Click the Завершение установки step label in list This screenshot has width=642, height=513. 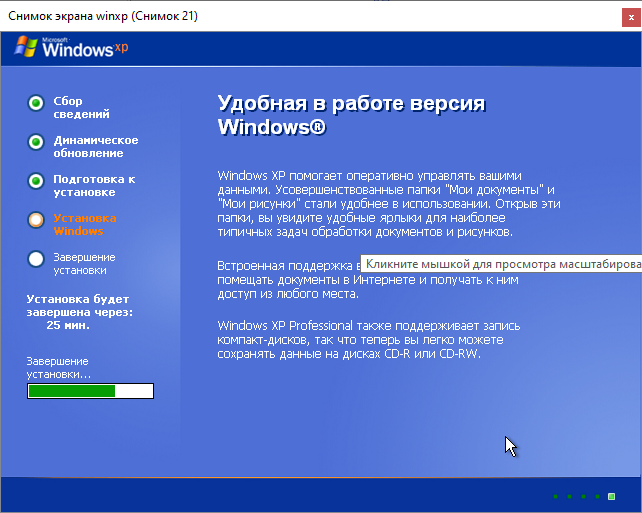(x=84, y=264)
